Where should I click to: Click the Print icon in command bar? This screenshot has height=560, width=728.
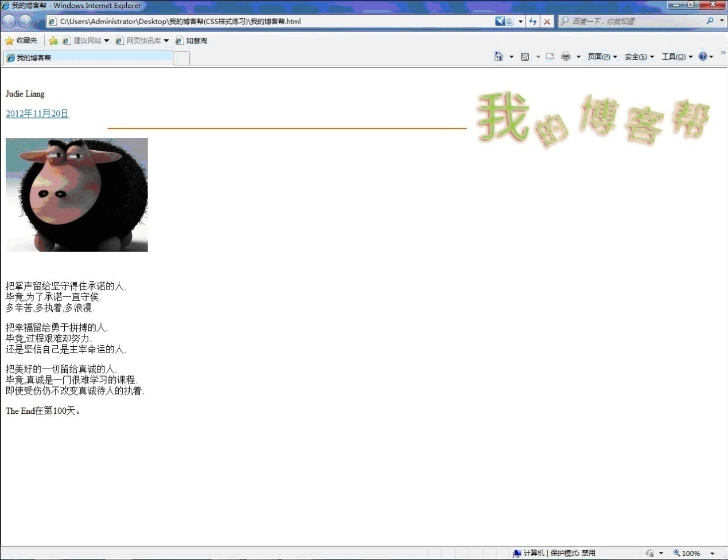pyautogui.click(x=566, y=56)
